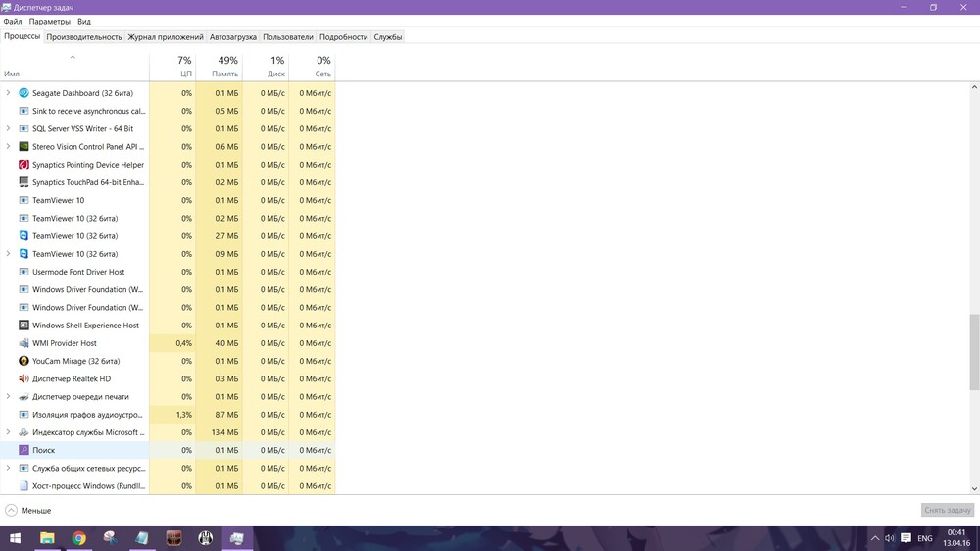Switch to the Автозагрузка tab

pyautogui.click(x=233, y=37)
